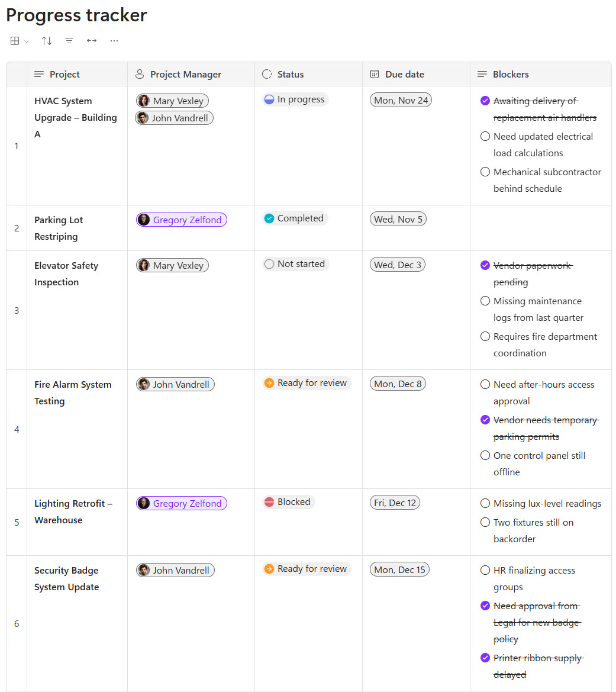Open the more options ellipsis
This screenshot has width=616, height=692.
click(x=114, y=41)
